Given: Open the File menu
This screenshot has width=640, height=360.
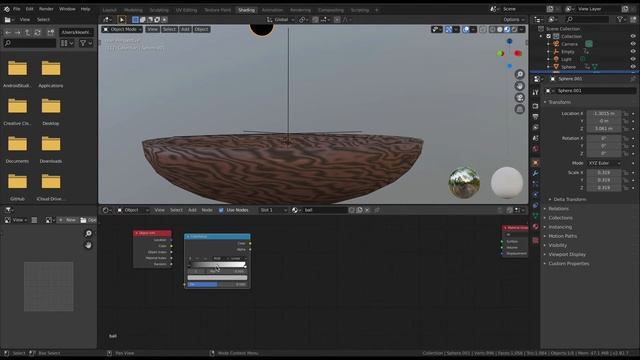Looking at the screenshot, I should 16,9.
